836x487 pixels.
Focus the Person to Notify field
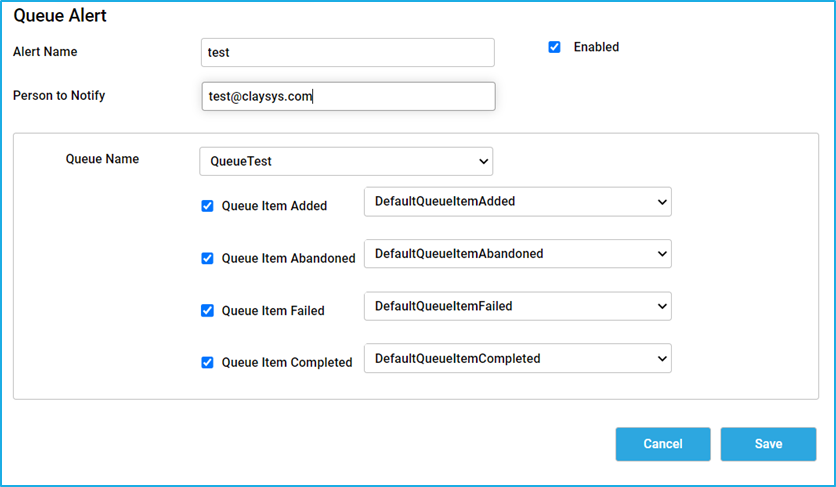(x=349, y=96)
